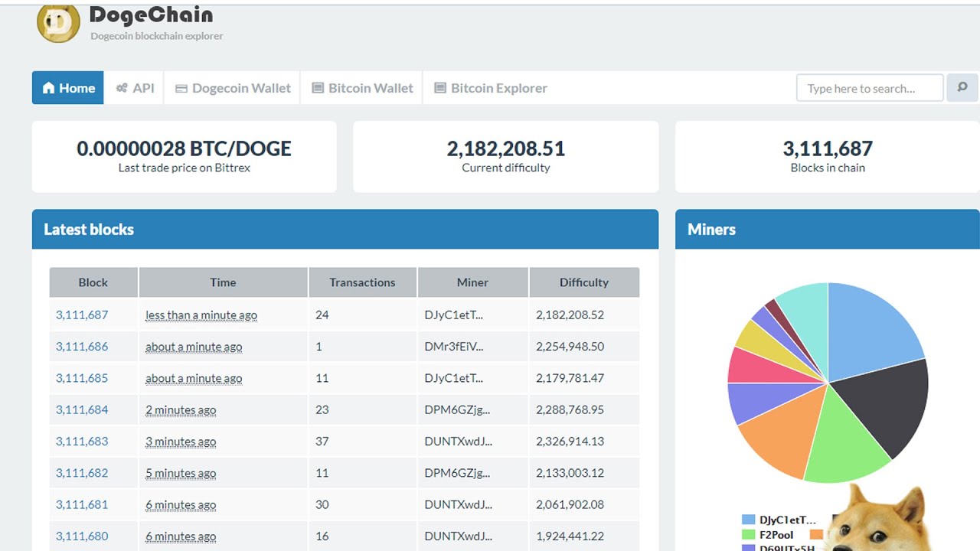This screenshot has width=980, height=551.
Task: Go to Dogecoin Wallet tab
Action: click(233, 88)
